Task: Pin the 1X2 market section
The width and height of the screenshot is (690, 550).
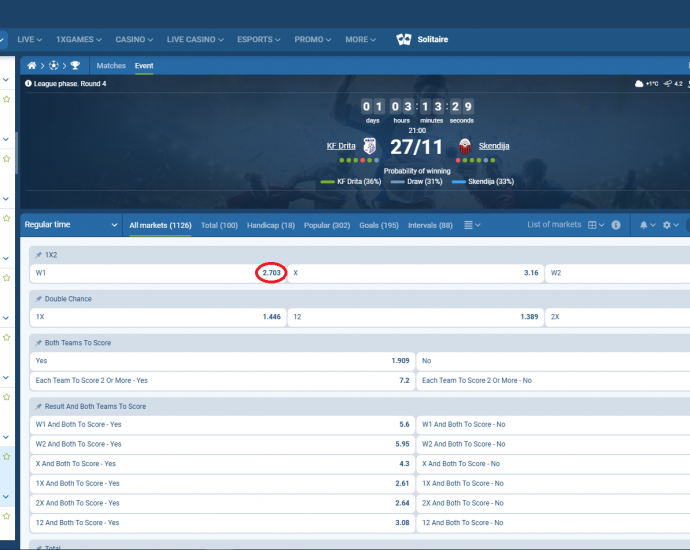Action: coord(38,255)
